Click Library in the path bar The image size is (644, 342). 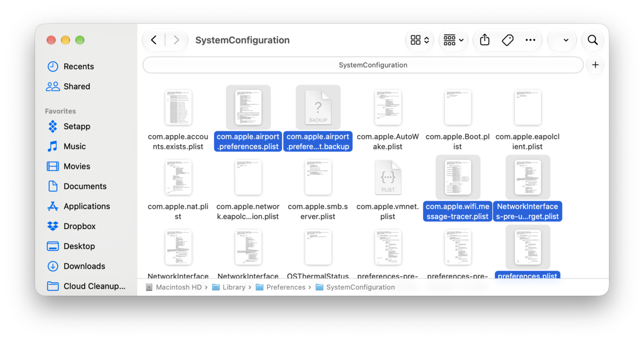tap(229, 287)
